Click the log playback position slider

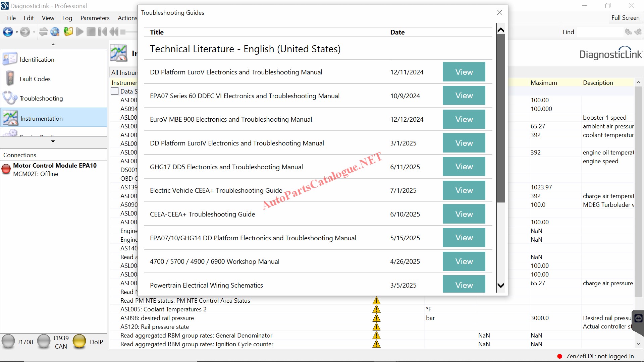(x=123, y=32)
